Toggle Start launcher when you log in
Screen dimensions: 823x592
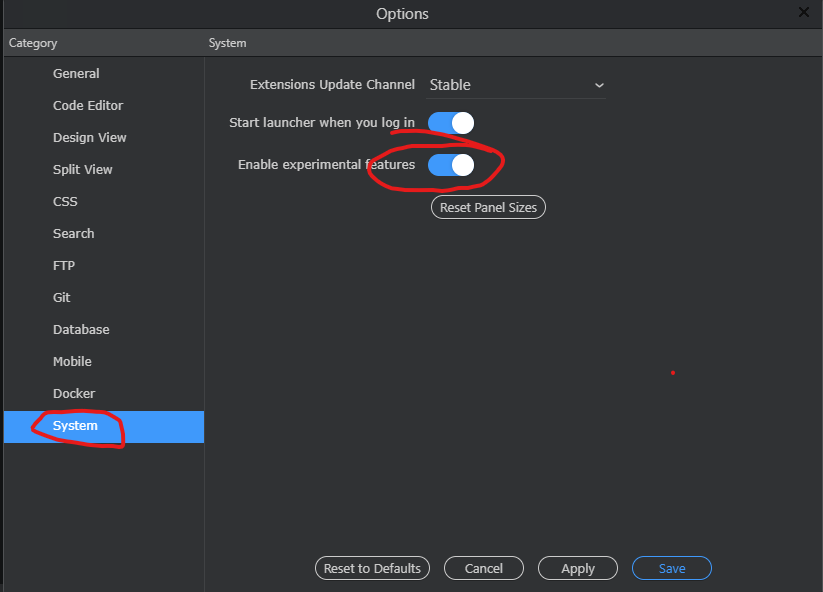point(451,123)
